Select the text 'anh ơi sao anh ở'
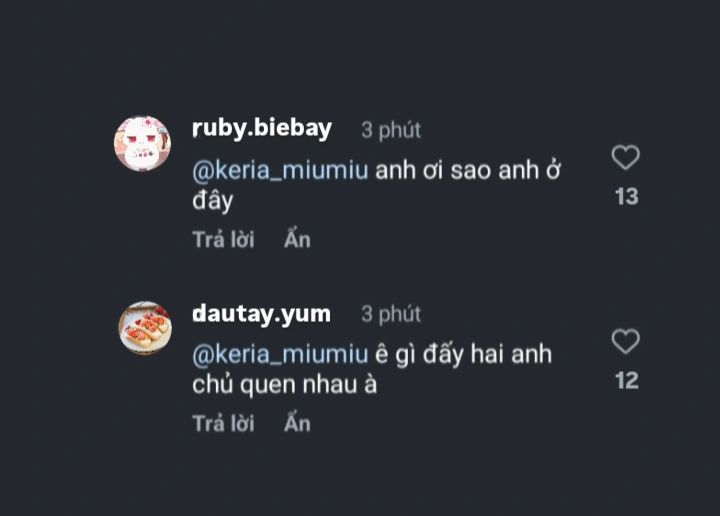 click(468, 170)
